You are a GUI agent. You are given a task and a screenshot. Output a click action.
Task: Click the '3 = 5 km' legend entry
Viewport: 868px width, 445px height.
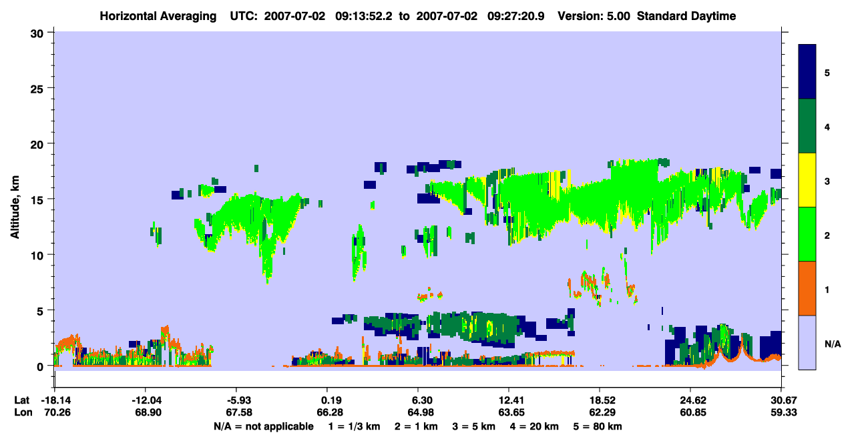tap(474, 426)
